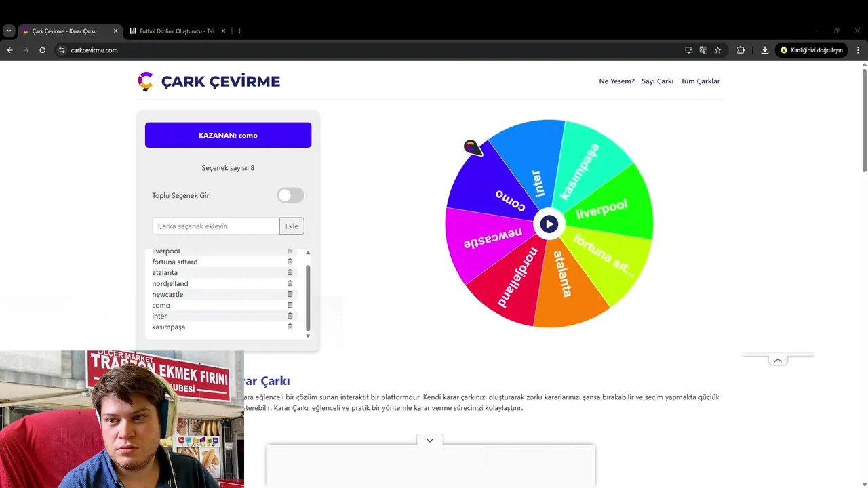
Task: Click the options list scrollbar thumb
Action: (x=308, y=298)
